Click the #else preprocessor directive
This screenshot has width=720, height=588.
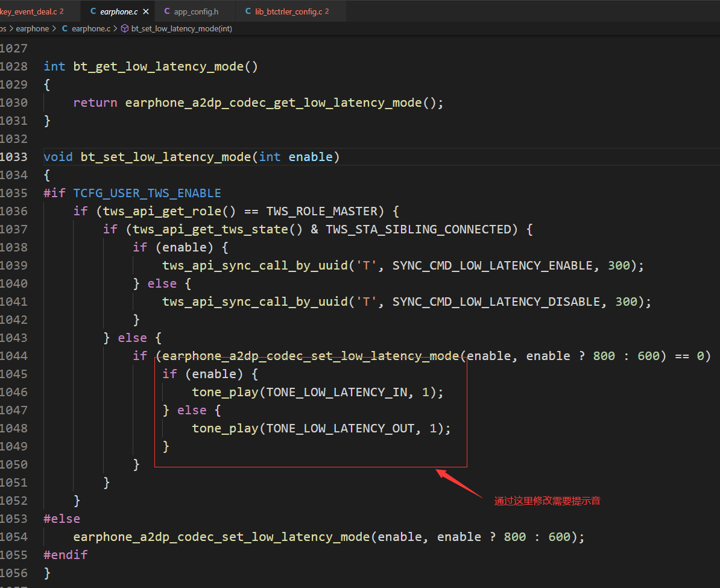62,519
